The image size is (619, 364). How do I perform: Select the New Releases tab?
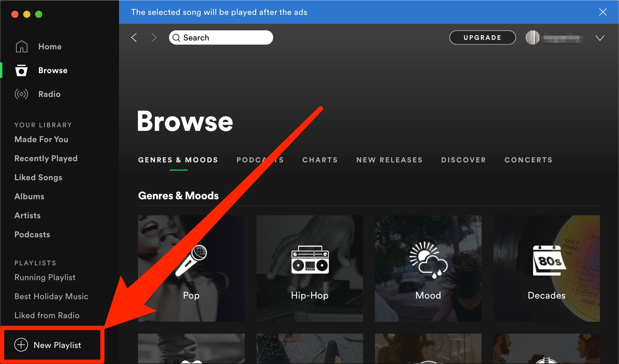[390, 160]
